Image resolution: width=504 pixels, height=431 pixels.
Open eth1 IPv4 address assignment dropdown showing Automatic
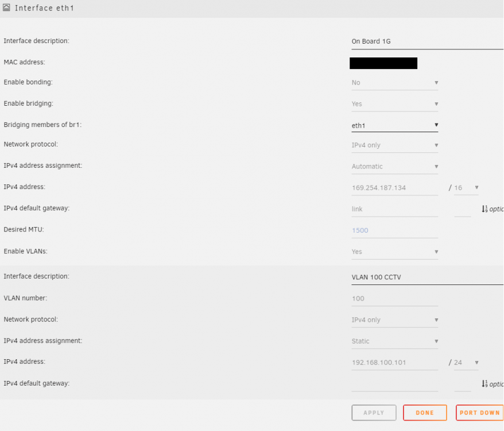point(394,167)
